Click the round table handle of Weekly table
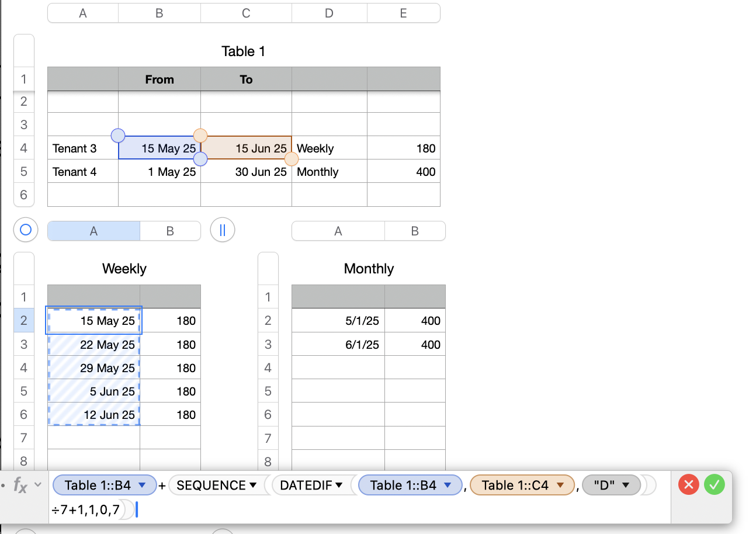The width and height of the screenshot is (756, 534). [x=25, y=230]
